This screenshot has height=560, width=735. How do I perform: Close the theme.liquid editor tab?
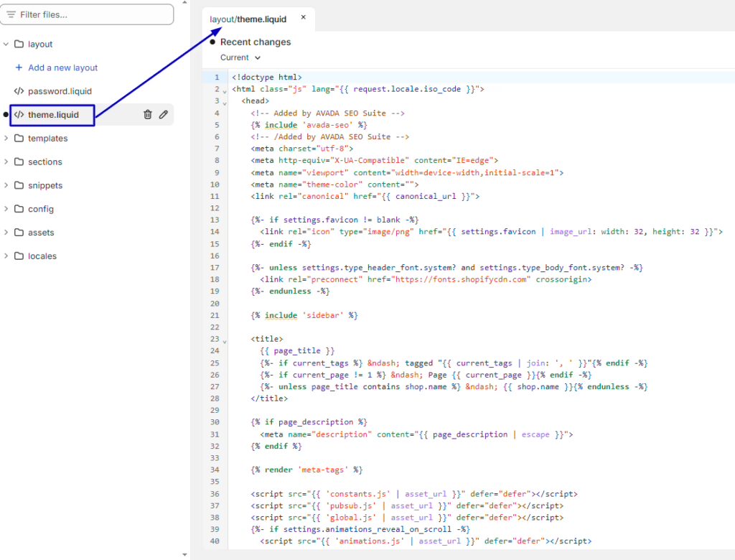[303, 17]
